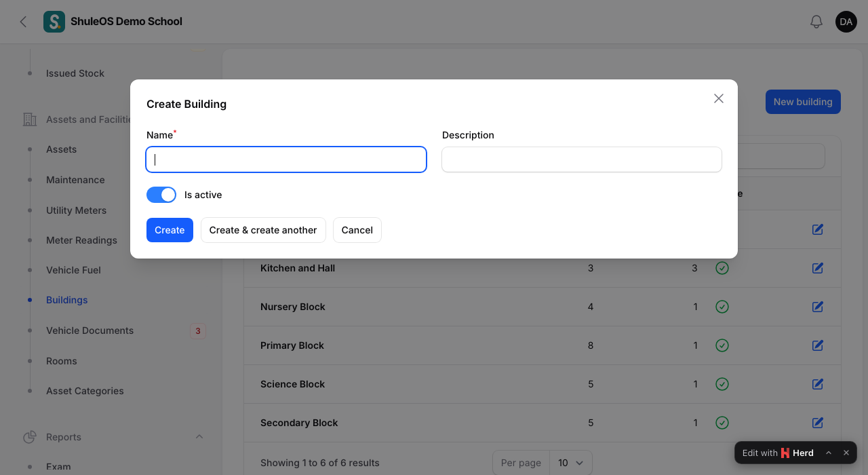Viewport: 868px width, 475px height.
Task: Focus the Description input field
Action: tap(582, 159)
